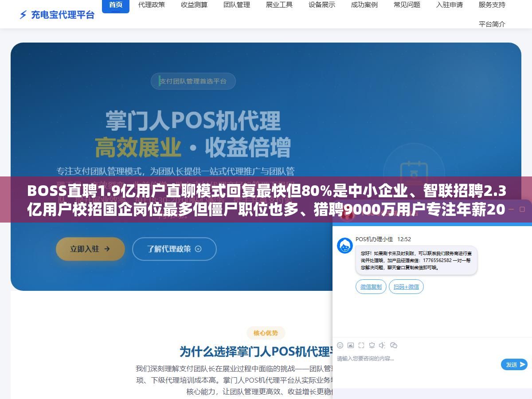Click the 立即入驻 button
Viewport: 532px width, 399px height.
[x=90, y=249]
